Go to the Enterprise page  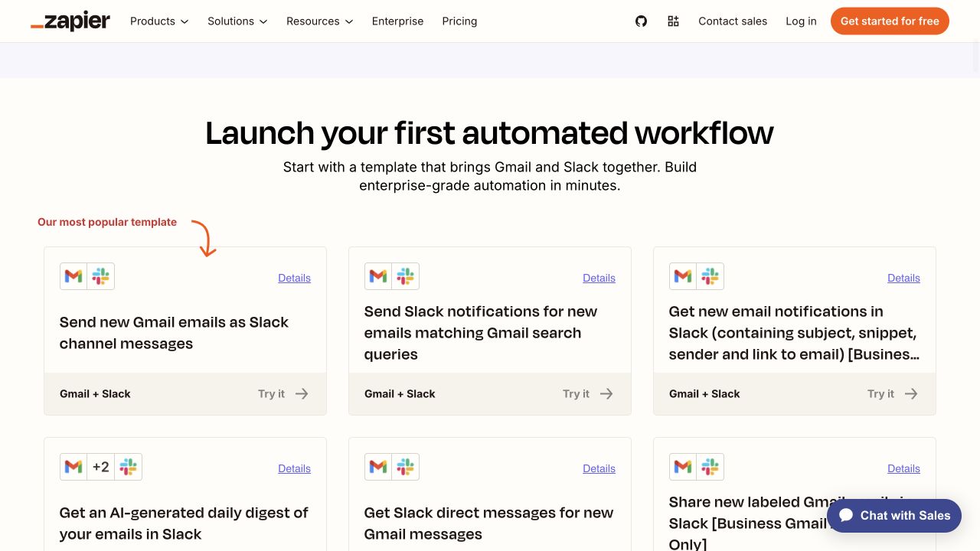tap(397, 21)
